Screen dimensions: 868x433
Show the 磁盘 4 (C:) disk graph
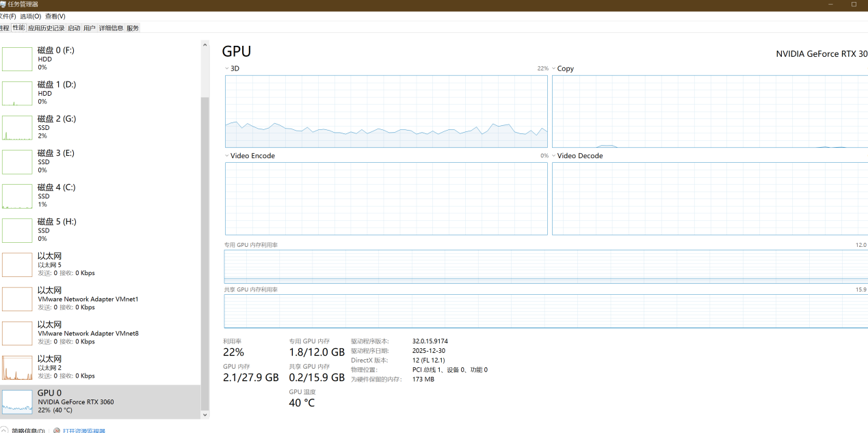coord(17,196)
